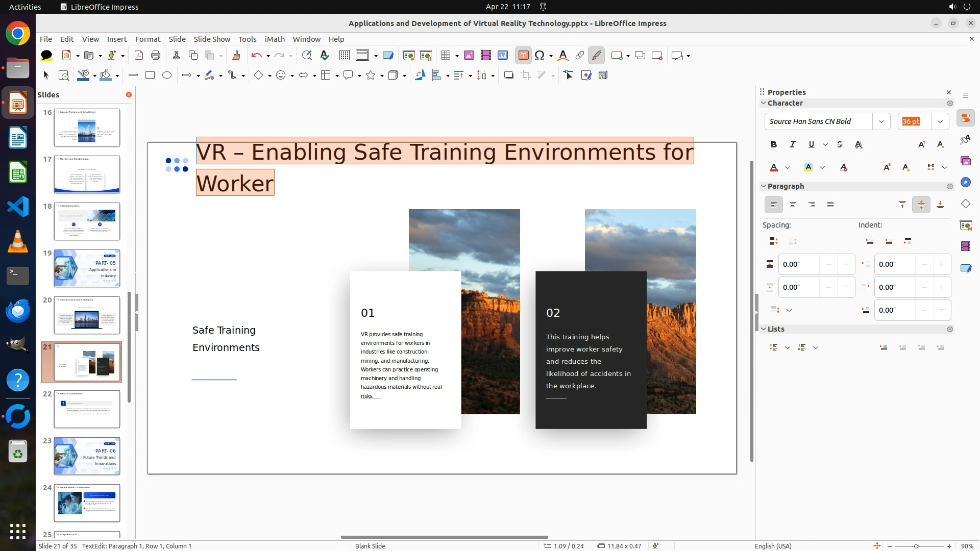This screenshot has width=980, height=551.
Task: Toggle Bold in the Character panel
Action: tap(774, 145)
